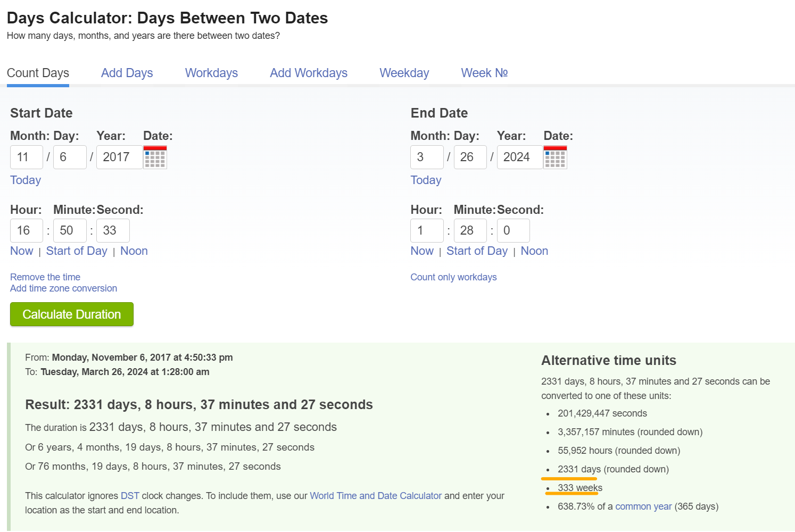Viewport: 795px width, 532px height.
Task: Click the 'Or 6 years, 4 months' line
Action: (170, 447)
